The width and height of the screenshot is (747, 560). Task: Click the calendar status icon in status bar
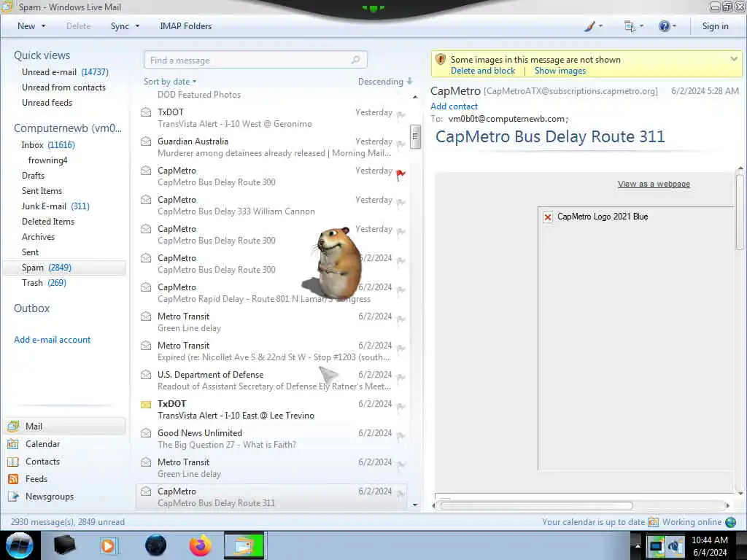point(653,522)
